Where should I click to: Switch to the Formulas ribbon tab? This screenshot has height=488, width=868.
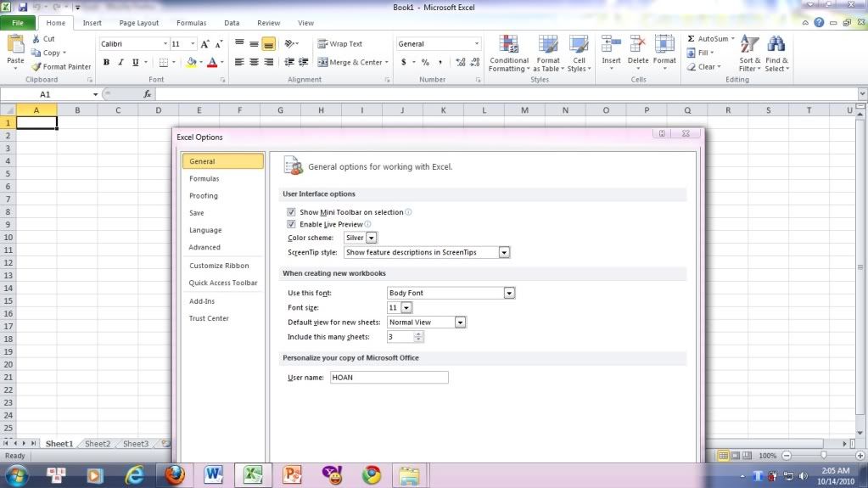pos(192,23)
